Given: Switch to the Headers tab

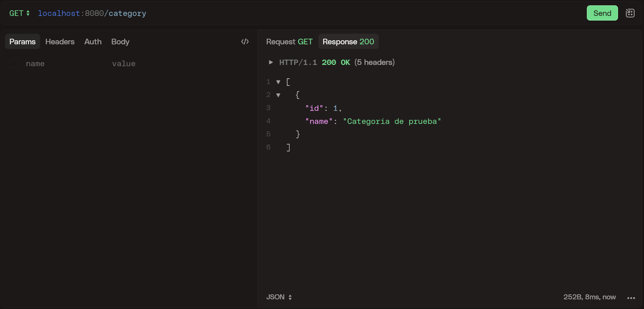Looking at the screenshot, I should coord(60,42).
